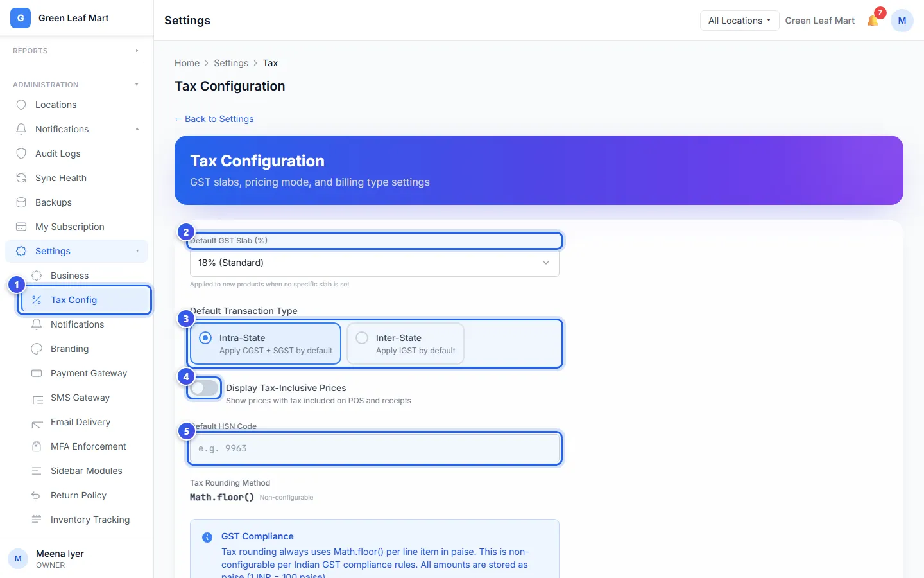Click the Backups database icon
The image size is (924, 578).
point(21,202)
